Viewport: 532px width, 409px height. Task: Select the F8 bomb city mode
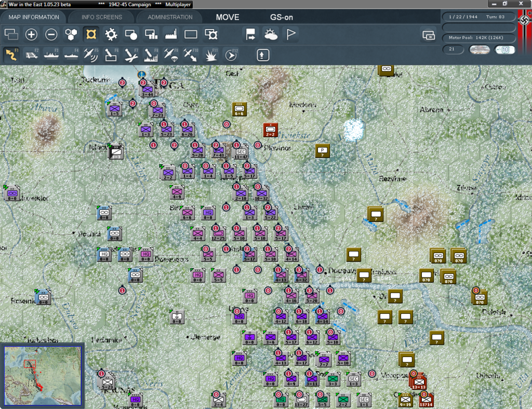click(x=151, y=55)
